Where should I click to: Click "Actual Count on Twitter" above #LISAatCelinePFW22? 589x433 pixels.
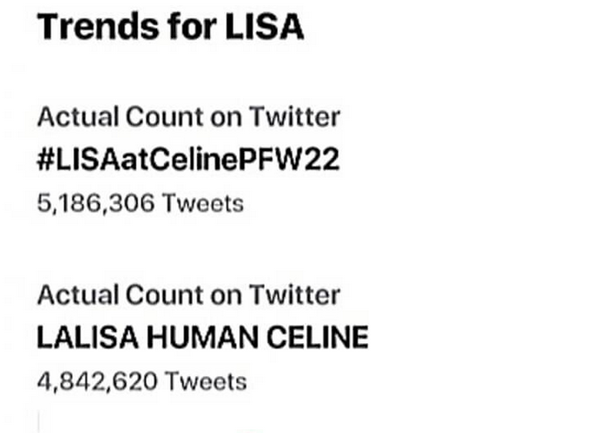click(189, 116)
